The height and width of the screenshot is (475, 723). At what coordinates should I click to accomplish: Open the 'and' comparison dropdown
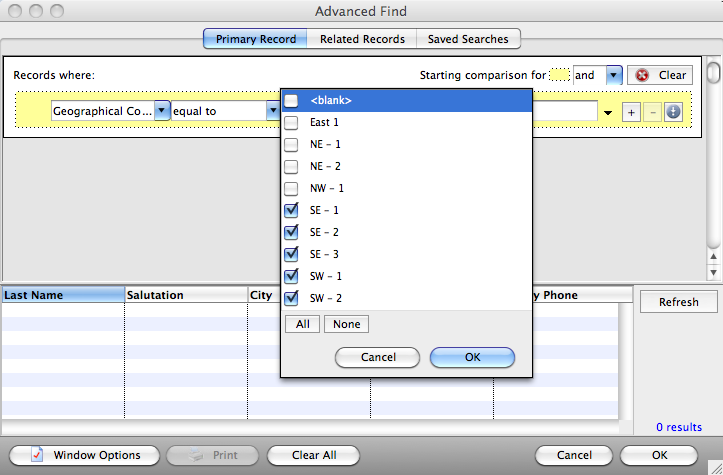coord(613,75)
